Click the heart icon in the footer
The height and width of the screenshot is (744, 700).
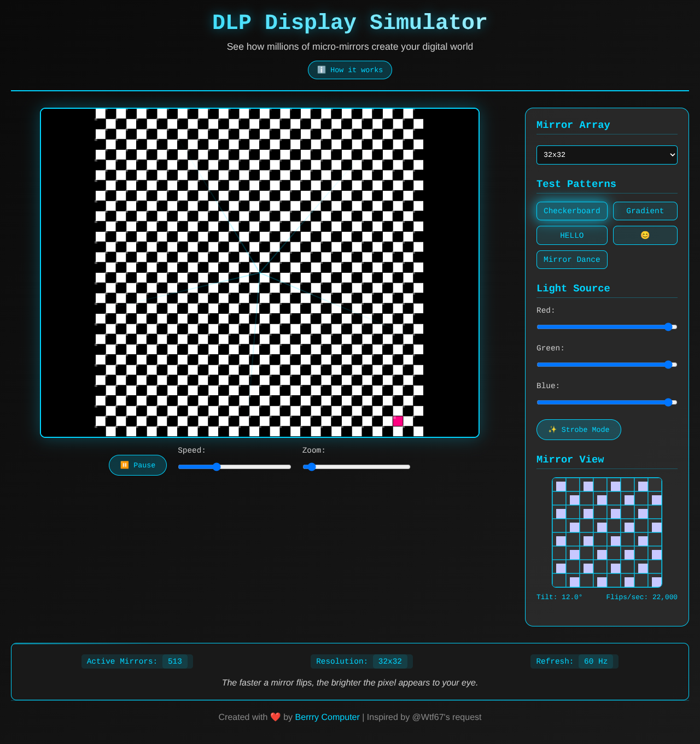tap(276, 717)
